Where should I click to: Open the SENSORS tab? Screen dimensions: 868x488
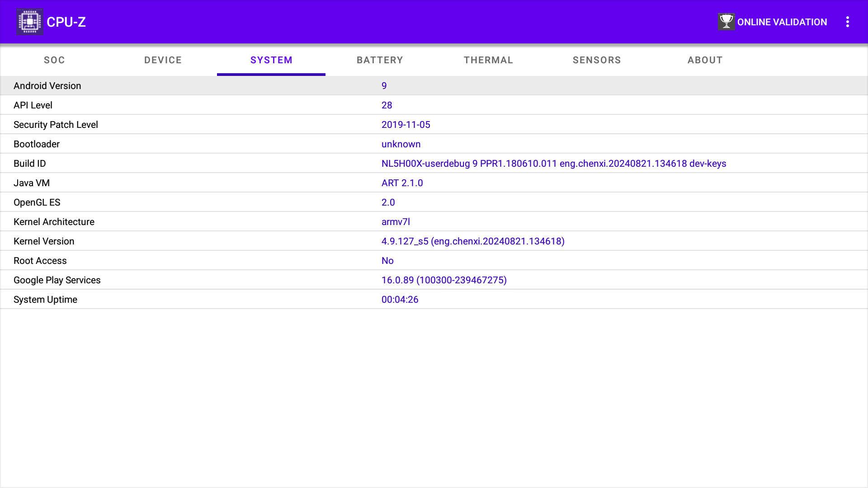(597, 60)
